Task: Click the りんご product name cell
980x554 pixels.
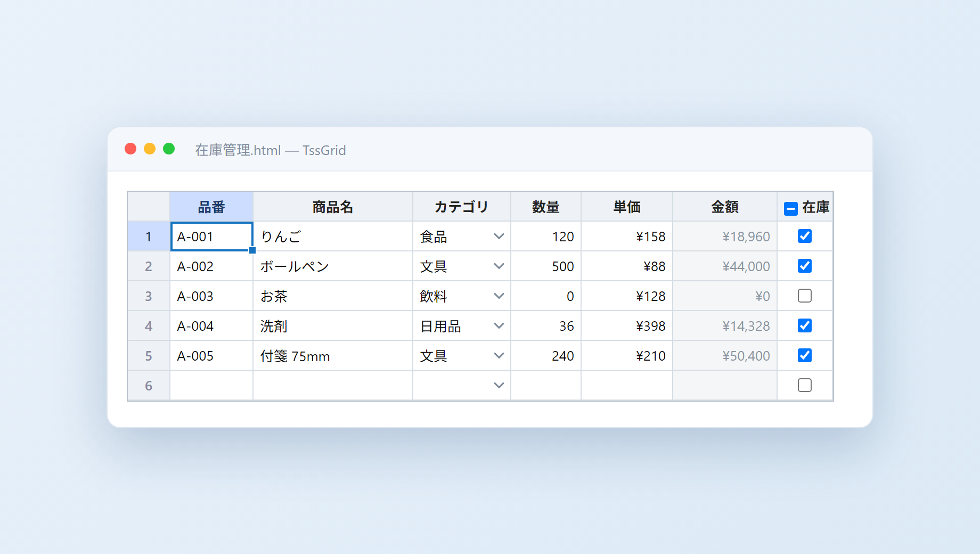Action: [x=333, y=237]
